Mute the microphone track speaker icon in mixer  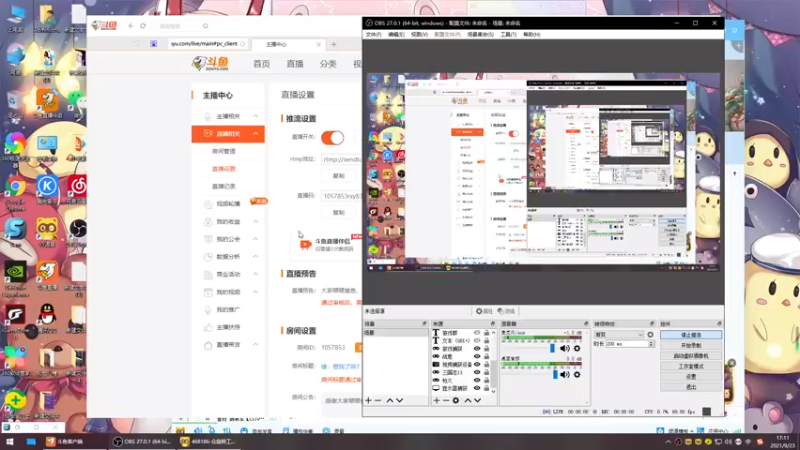(565, 348)
